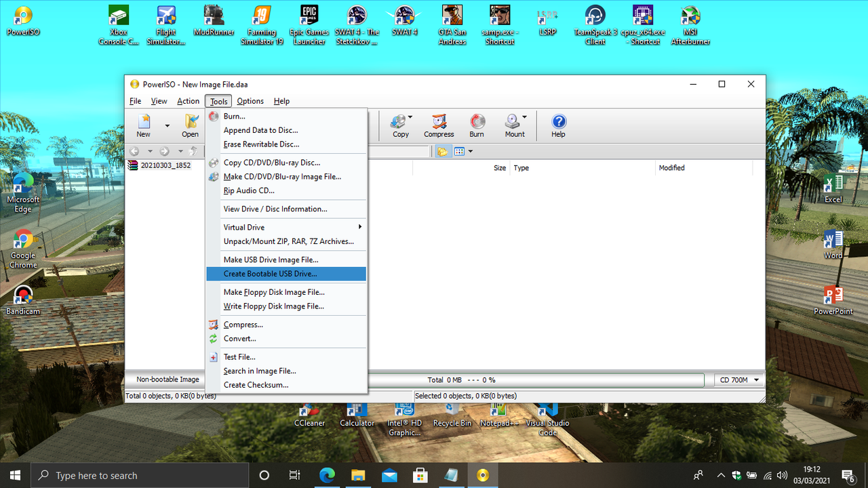Choose Erase Rewritable Disc...
Screen dimensions: 868x488
[286, 144]
